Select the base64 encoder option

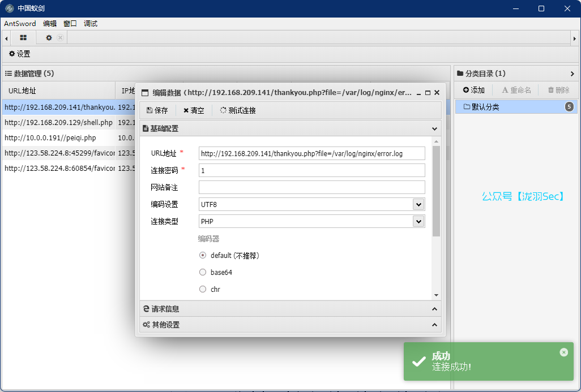click(203, 273)
